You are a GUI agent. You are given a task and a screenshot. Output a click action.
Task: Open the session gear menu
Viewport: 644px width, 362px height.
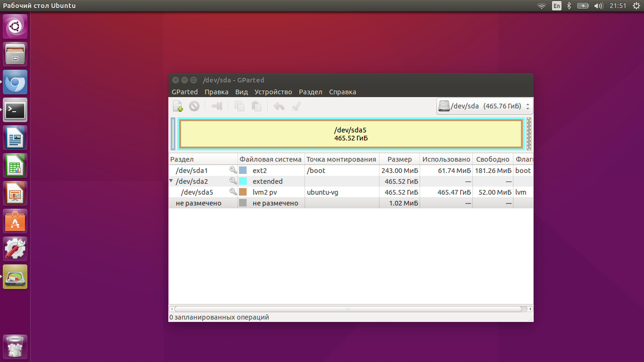click(636, 6)
